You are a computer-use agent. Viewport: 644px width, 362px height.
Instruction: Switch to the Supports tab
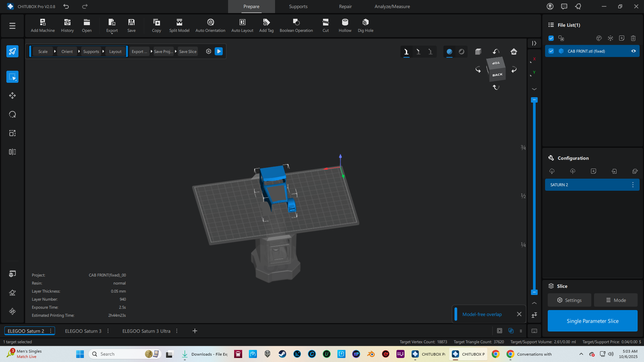(298, 6)
